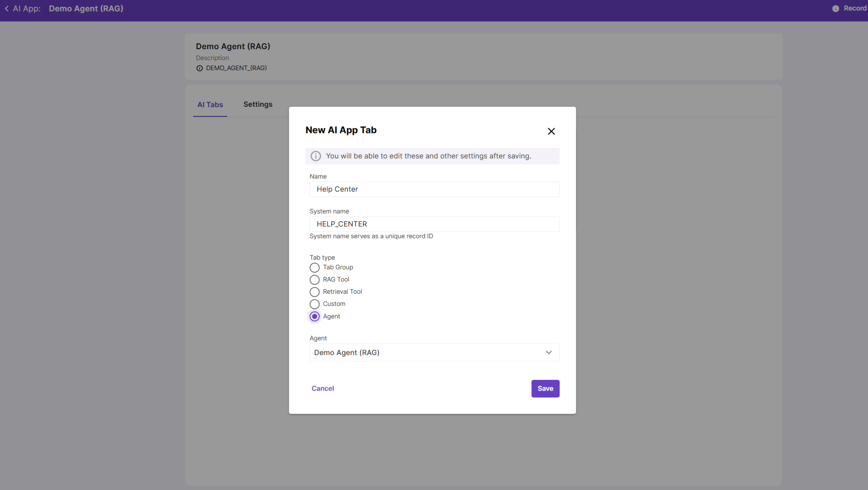
Task: Click the System name input field
Action: (434, 224)
